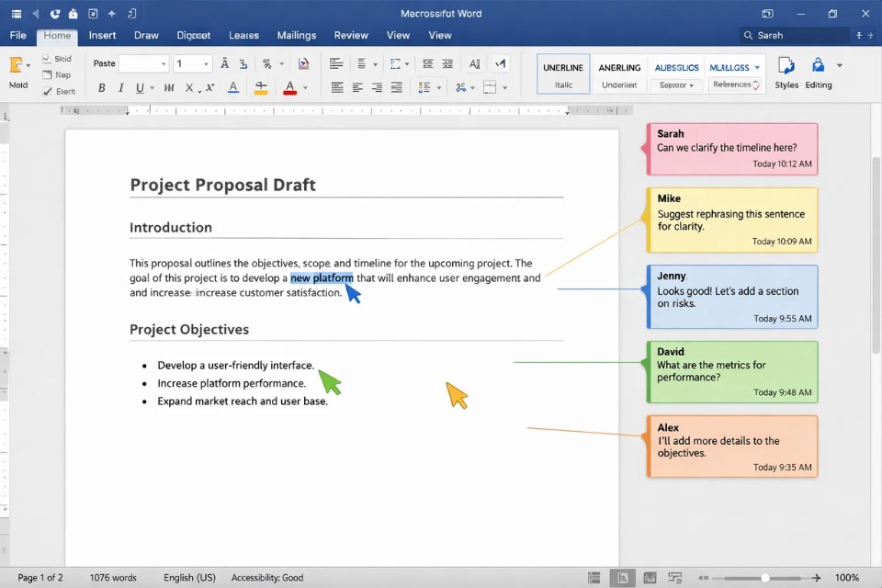Switch to the Review tab
Screen dimensions: 882x588
tap(350, 35)
